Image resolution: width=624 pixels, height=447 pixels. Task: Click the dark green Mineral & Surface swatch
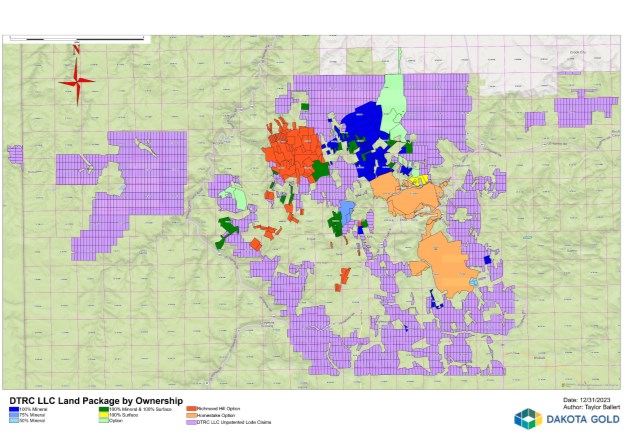pos(104,409)
